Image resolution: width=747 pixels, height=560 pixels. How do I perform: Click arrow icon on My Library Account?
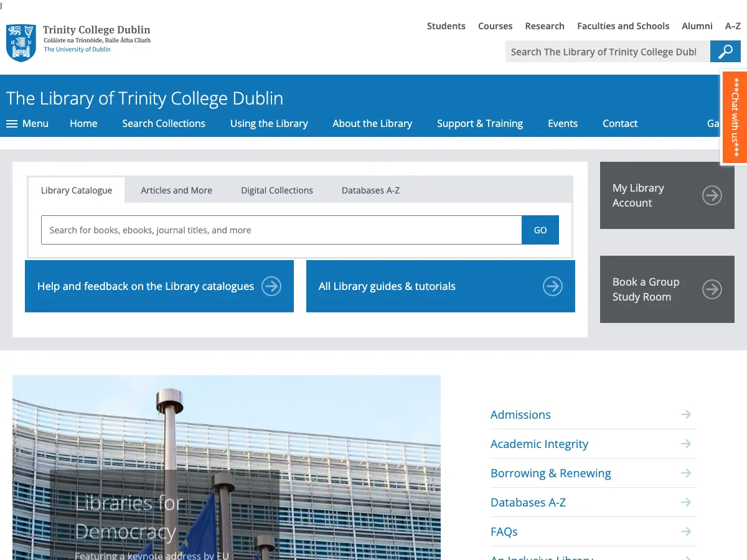coord(712,195)
